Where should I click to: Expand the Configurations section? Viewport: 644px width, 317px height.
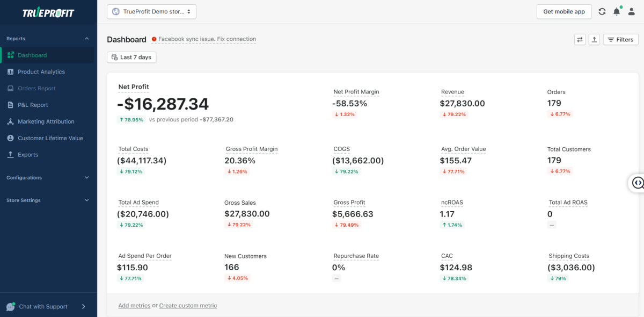pyautogui.click(x=87, y=177)
